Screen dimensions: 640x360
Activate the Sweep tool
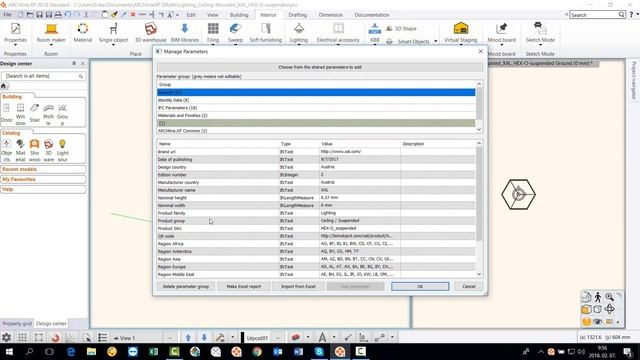click(x=235, y=33)
